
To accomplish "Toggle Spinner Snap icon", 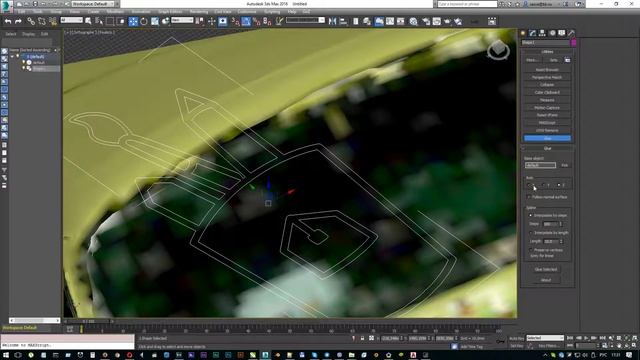I will [x=267, y=21].
